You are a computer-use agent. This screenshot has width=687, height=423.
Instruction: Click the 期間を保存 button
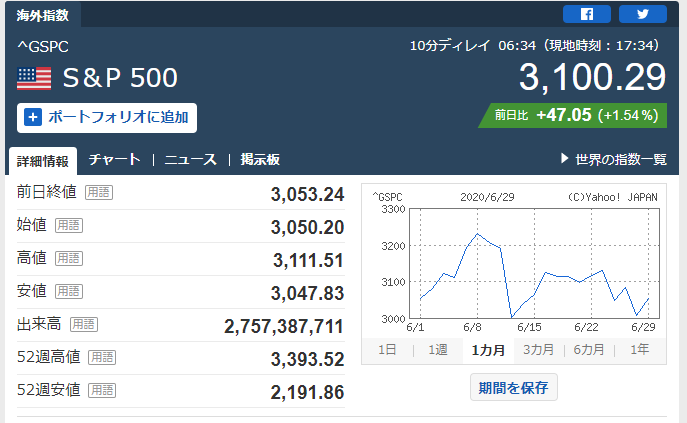(513, 387)
